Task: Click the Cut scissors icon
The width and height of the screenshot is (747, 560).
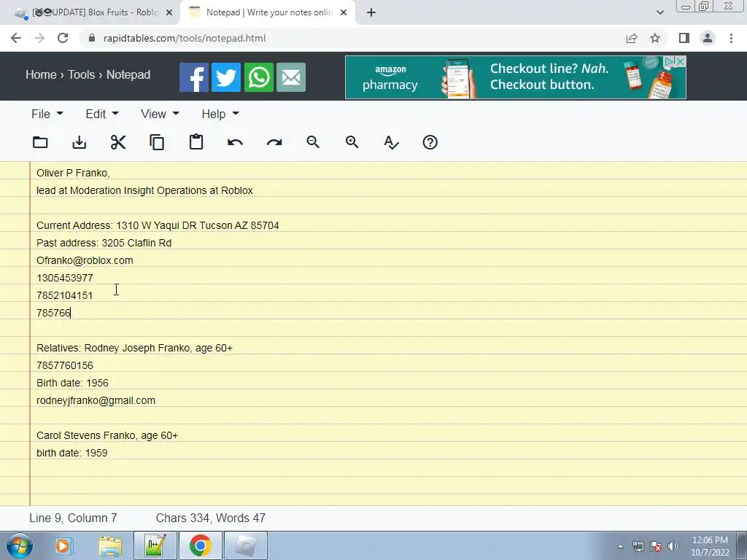Action: 118,142
